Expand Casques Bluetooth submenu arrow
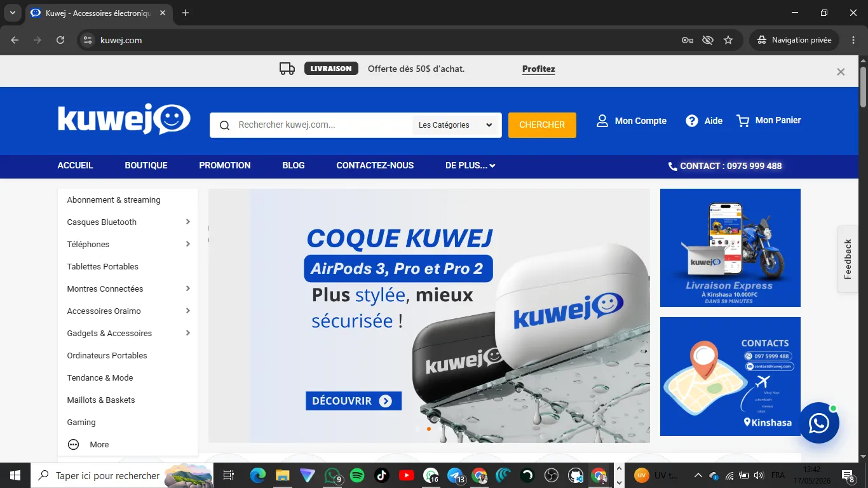The width and height of the screenshot is (868, 488). point(188,222)
